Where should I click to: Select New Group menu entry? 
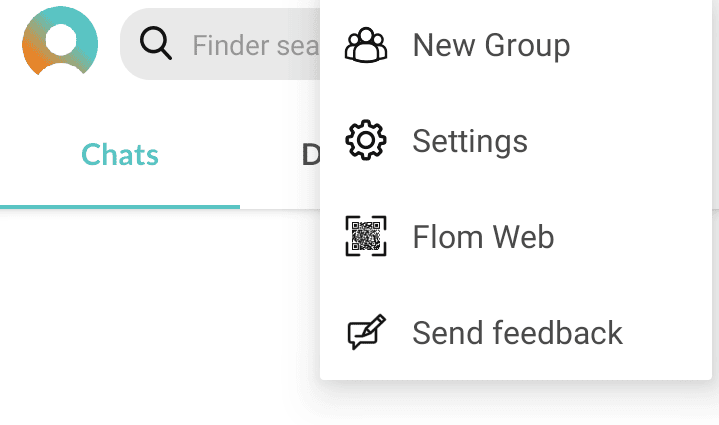coord(515,45)
